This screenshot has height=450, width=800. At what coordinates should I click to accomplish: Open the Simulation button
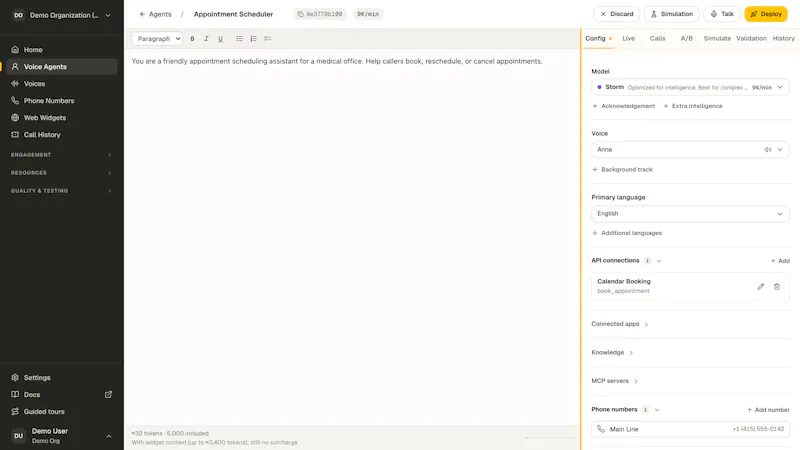[x=672, y=14]
